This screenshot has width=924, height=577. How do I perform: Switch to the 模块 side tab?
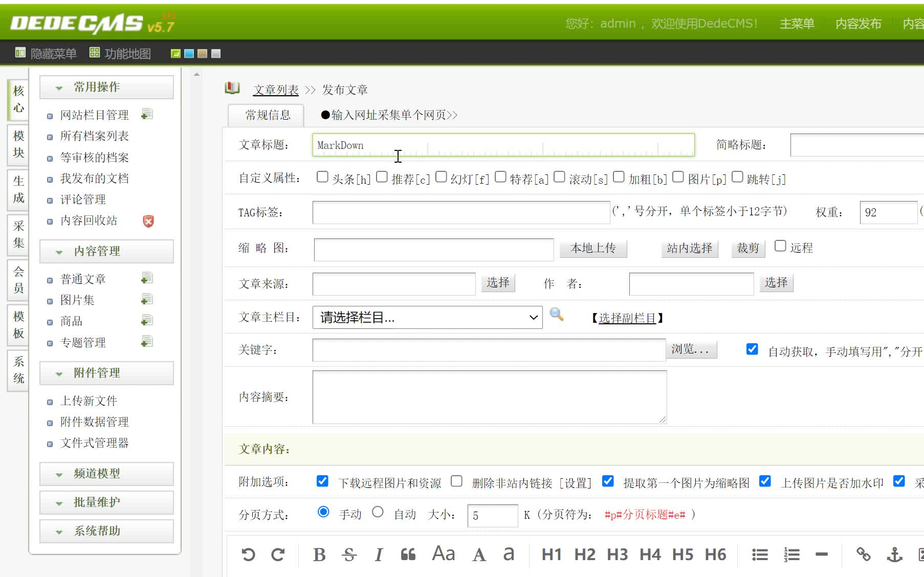point(18,144)
